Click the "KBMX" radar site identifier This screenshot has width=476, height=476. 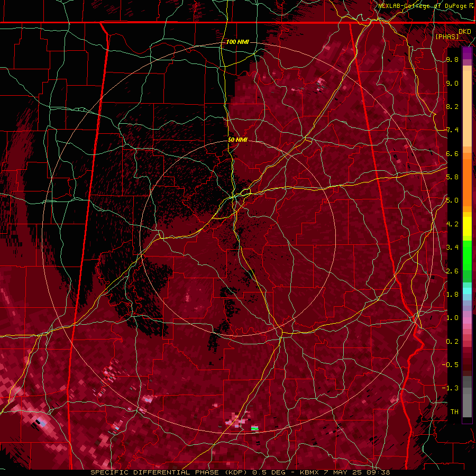click(x=310, y=472)
